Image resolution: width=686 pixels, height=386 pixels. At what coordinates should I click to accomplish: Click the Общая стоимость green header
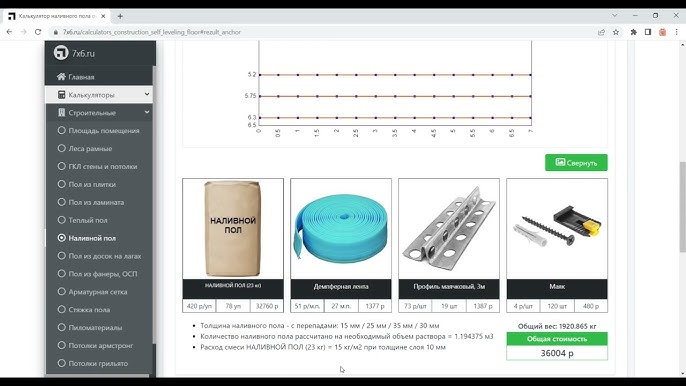[557, 339]
